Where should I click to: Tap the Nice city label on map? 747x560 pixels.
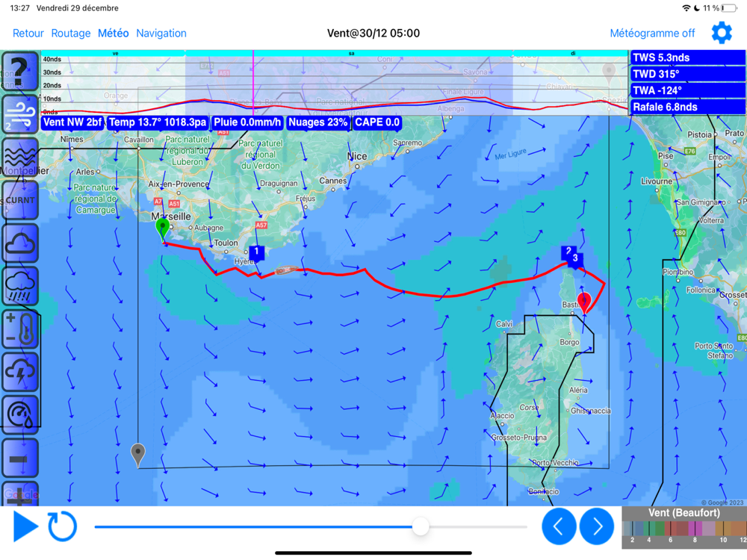(357, 156)
